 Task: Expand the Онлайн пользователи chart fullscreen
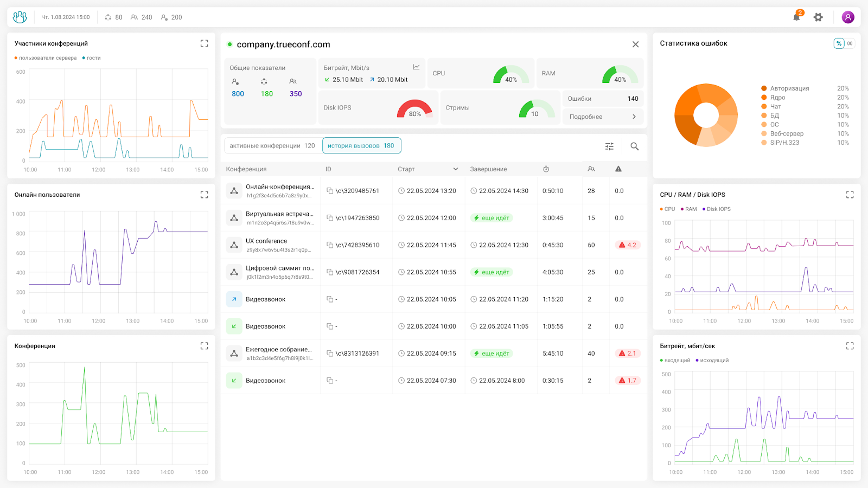[x=204, y=195]
